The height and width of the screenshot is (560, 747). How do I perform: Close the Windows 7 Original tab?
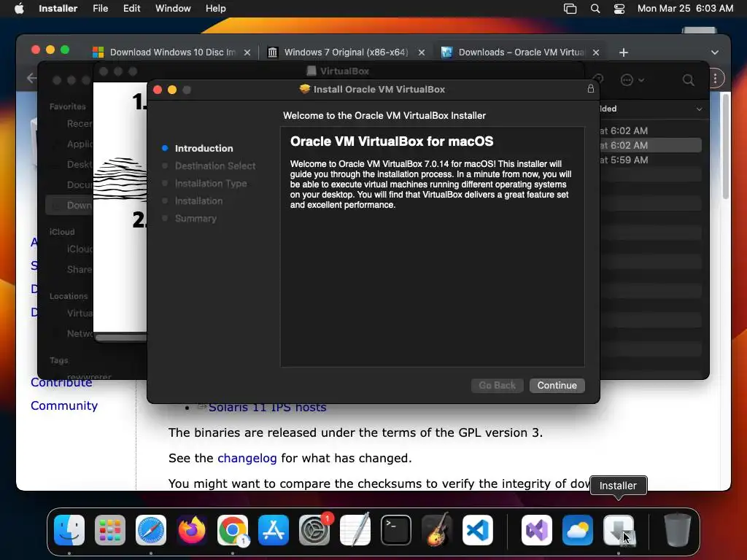[421, 52]
